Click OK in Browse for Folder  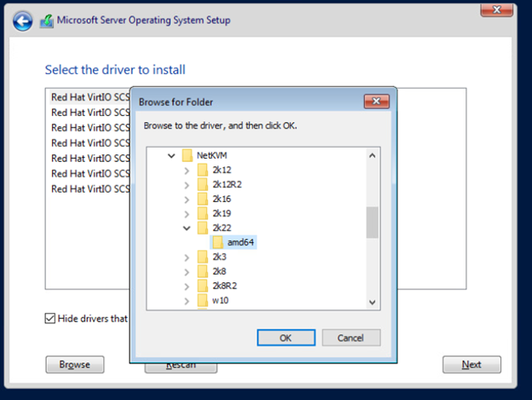286,338
